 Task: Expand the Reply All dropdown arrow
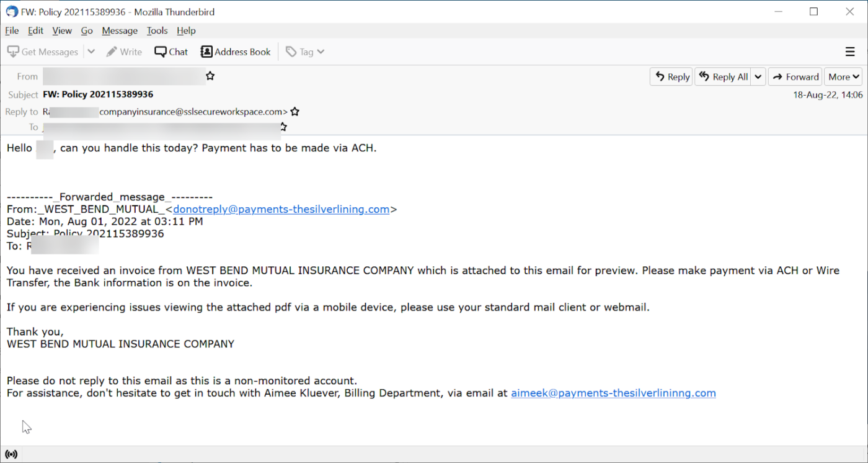(x=758, y=77)
